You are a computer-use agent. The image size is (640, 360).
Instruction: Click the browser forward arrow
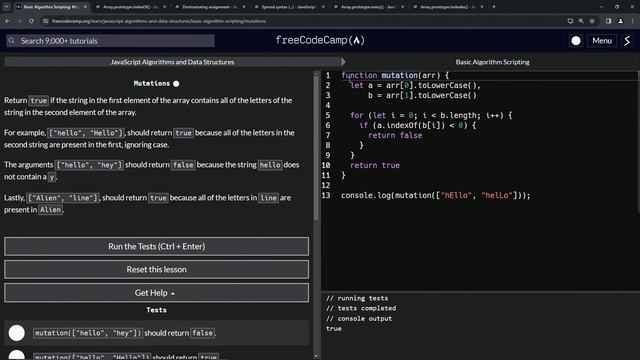pyautogui.click(x=19, y=21)
